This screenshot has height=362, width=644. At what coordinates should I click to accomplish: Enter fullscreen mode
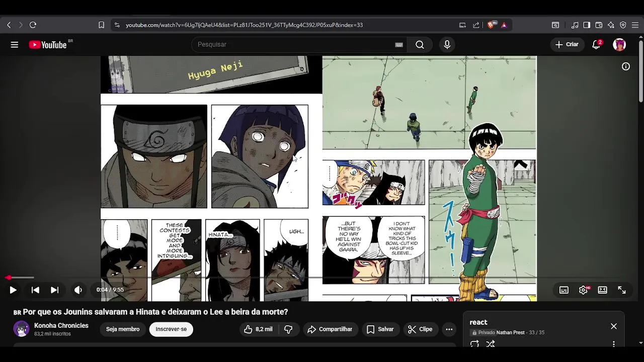click(622, 290)
